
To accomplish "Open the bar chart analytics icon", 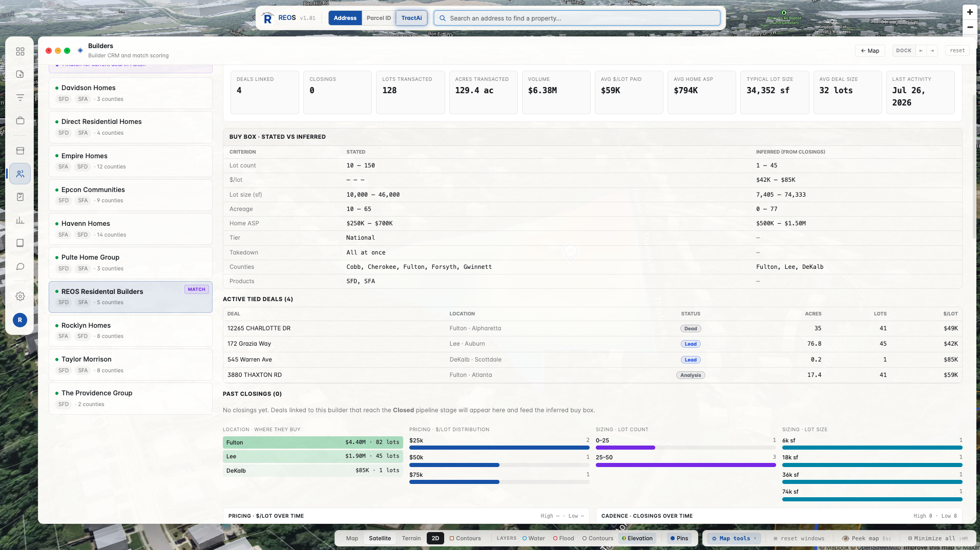I will click(20, 220).
